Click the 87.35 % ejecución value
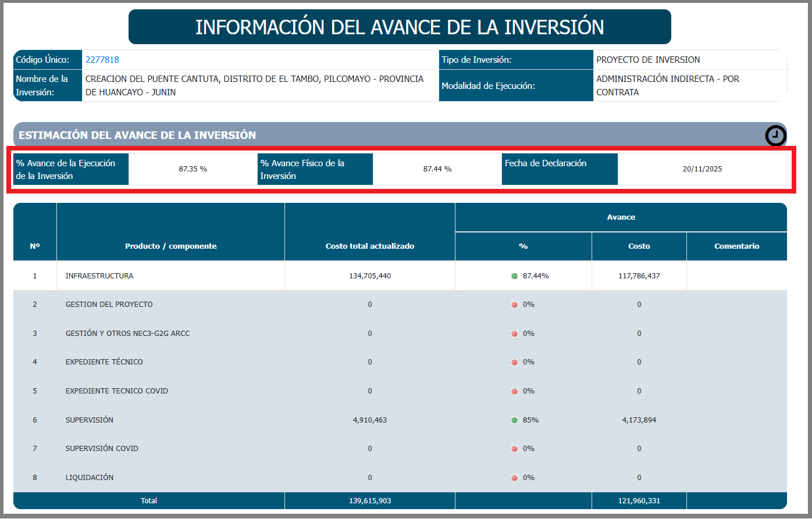 pyautogui.click(x=193, y=169)
